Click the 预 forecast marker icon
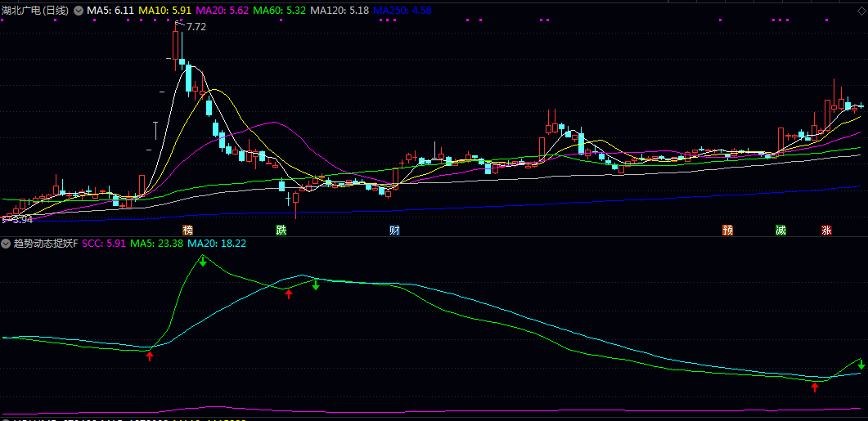Viewport: 868px width, 421px height. pyautogui.click(x=727, y=231)
